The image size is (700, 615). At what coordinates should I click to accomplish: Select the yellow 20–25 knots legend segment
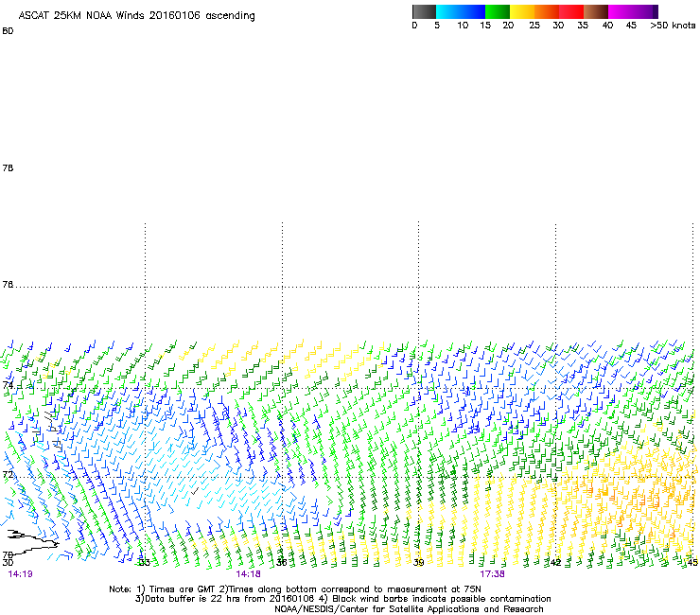(x=522, y=11)
